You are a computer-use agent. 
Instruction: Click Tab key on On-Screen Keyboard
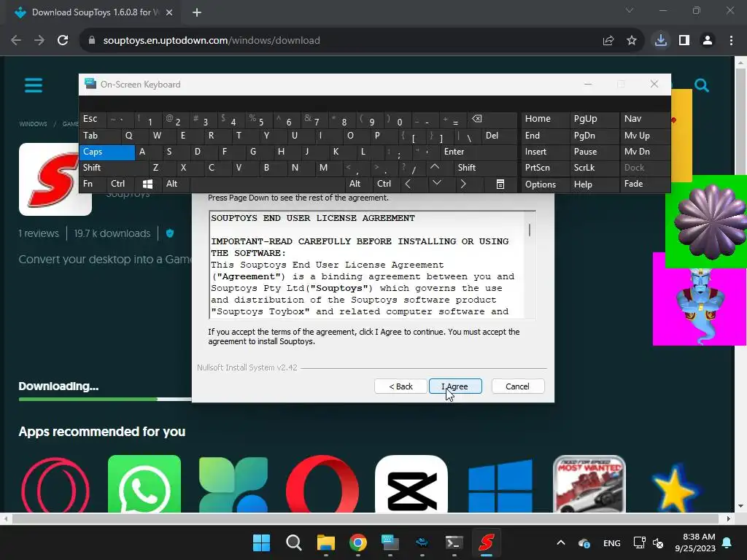pos(99,136)
